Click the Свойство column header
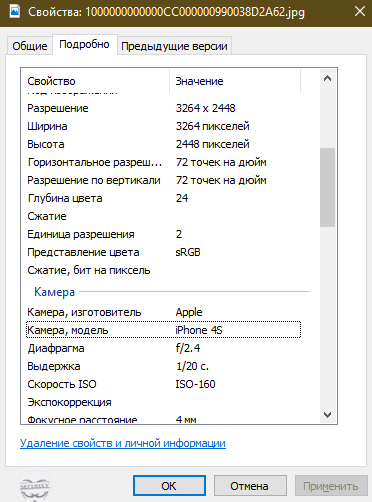372x502 pixels. click(95, 81)
